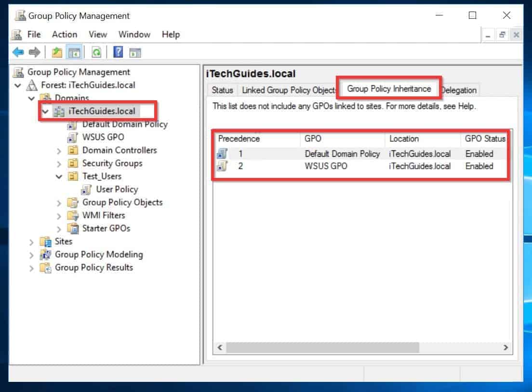Click the Status tab link
The image size is (532, 392).
pos(222,90)
